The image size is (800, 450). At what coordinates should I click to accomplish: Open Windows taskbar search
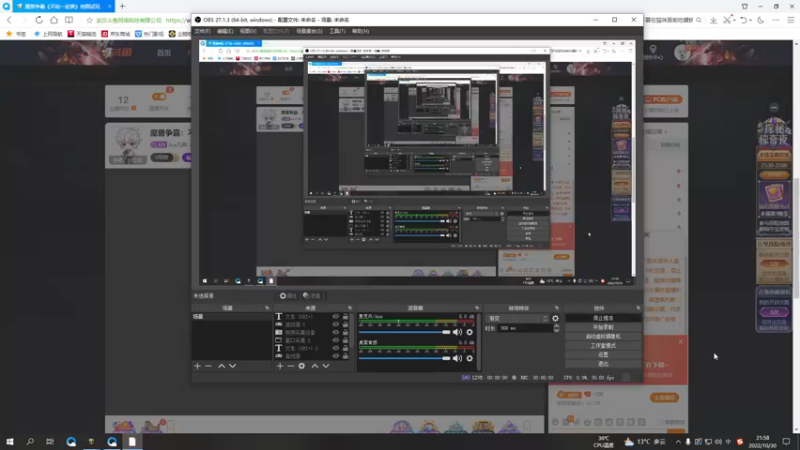click(x=30, y=442)
